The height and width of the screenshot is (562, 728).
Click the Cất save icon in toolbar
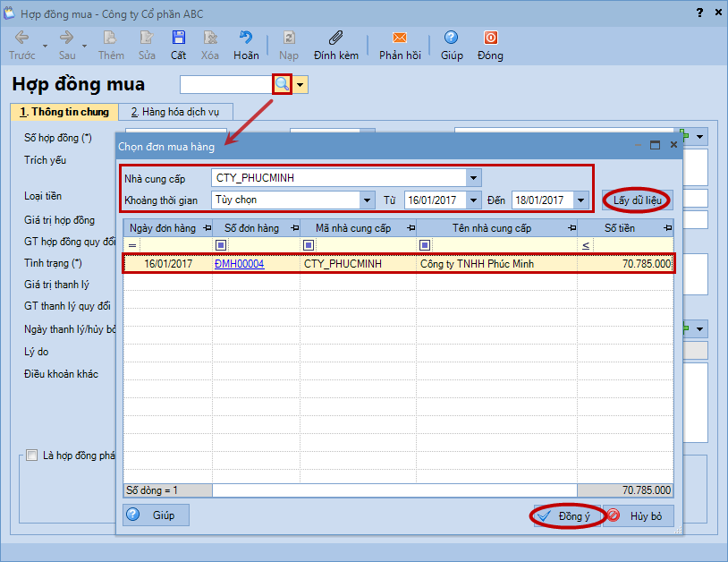[178, 38]
